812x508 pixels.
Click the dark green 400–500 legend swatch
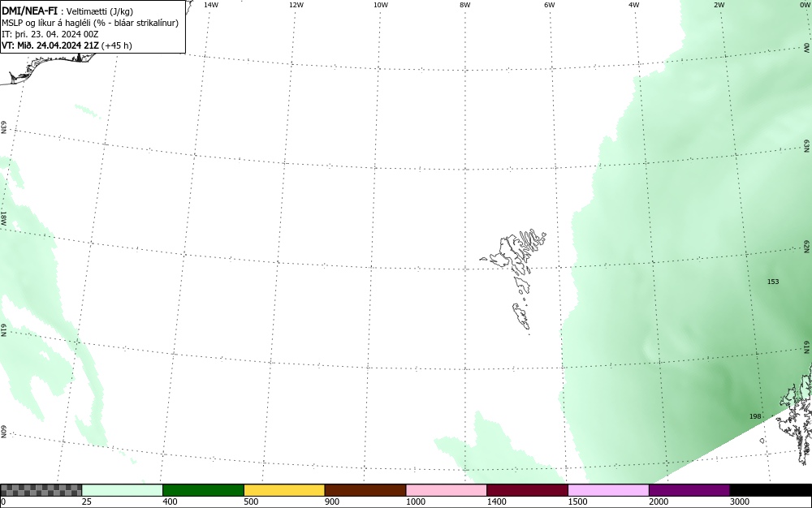point(203,490)
